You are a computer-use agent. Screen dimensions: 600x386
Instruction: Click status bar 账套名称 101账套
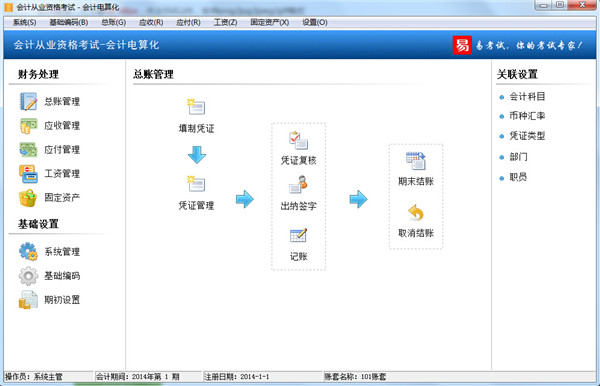tap(355, 377)
